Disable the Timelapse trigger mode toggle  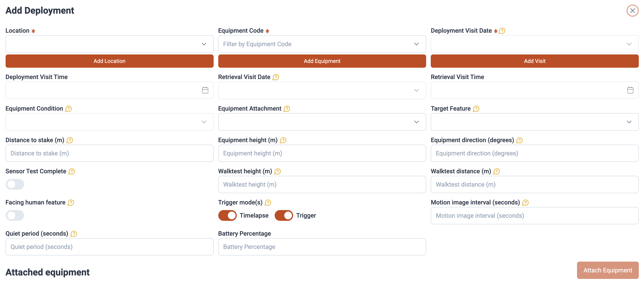point(227,216)
